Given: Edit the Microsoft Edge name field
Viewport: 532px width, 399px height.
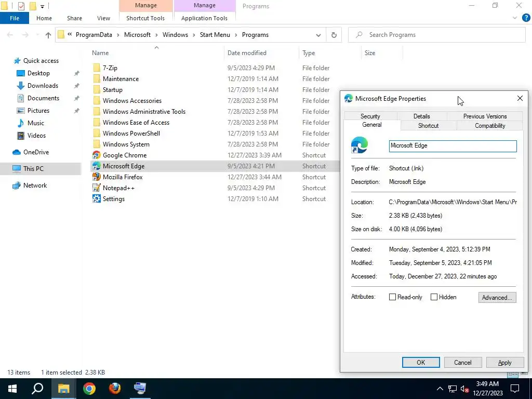Looking at the screenshot, I should click(453, 146).
